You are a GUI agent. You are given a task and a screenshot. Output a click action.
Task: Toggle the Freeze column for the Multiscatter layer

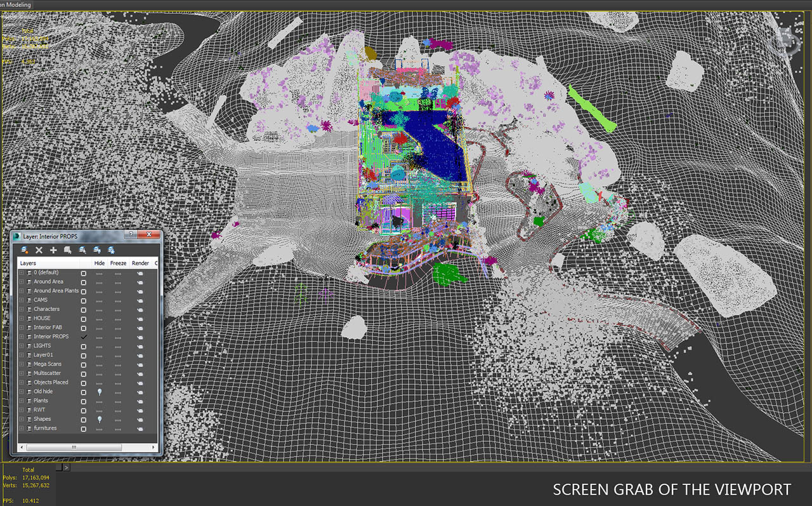[118, 373]
